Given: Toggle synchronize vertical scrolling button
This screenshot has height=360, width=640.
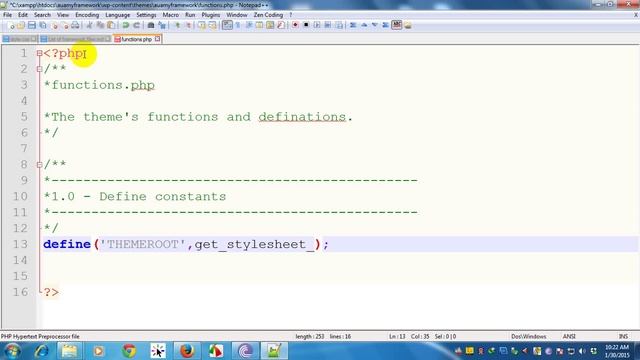Looking at the screenshot, I should point(202,25).
